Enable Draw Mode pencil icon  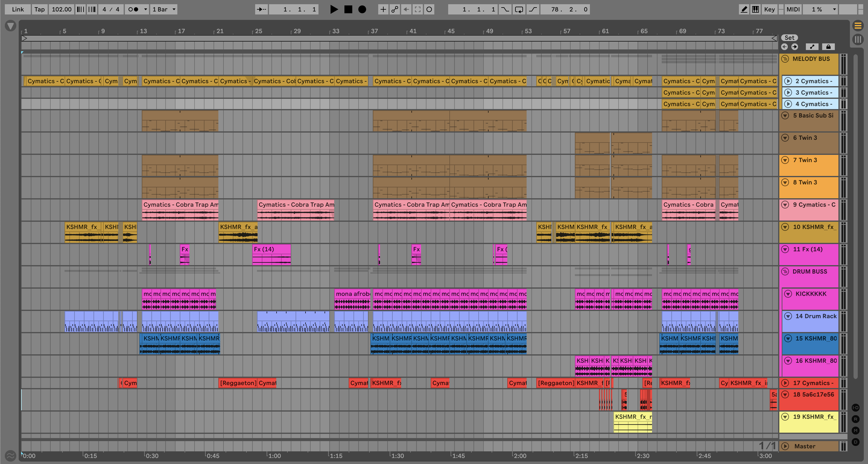point(743,9)
